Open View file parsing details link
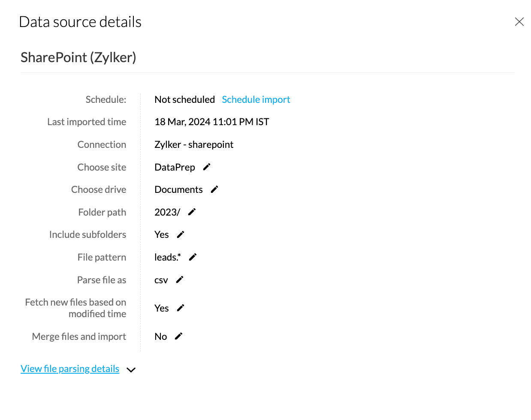This screenshot has width=531, height=420. click(70, 369)
